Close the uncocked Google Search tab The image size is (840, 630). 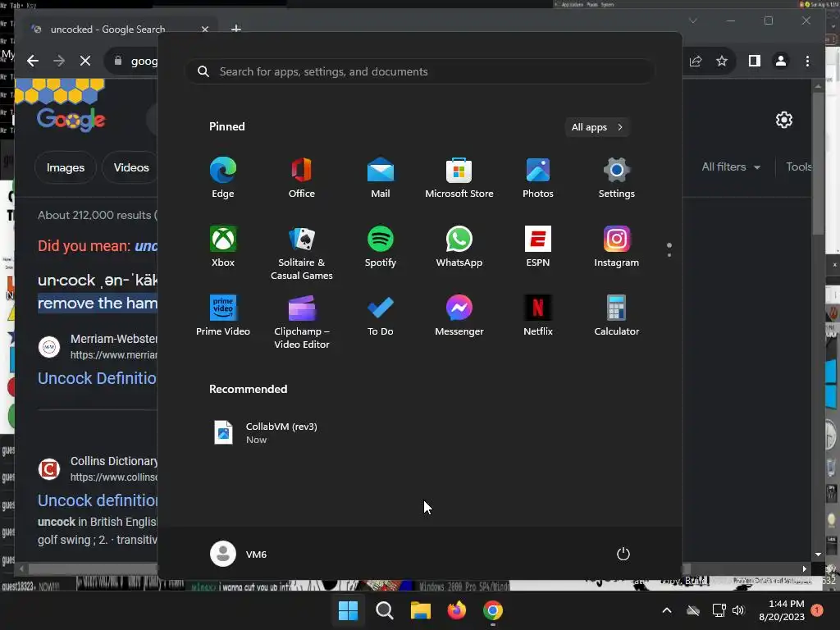click(x=205, y=30)
